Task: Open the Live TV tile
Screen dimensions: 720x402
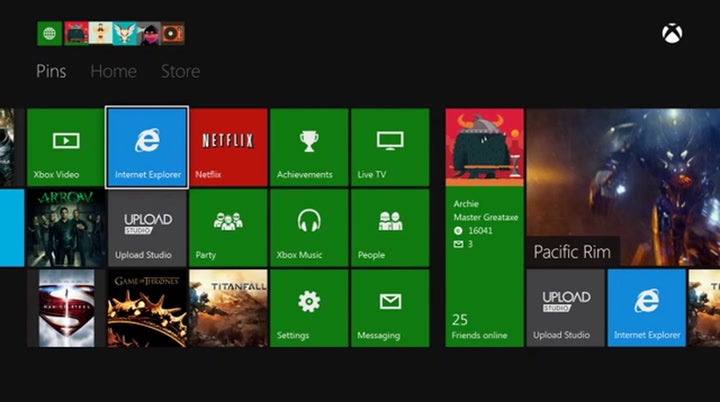Action: (390, 147)
